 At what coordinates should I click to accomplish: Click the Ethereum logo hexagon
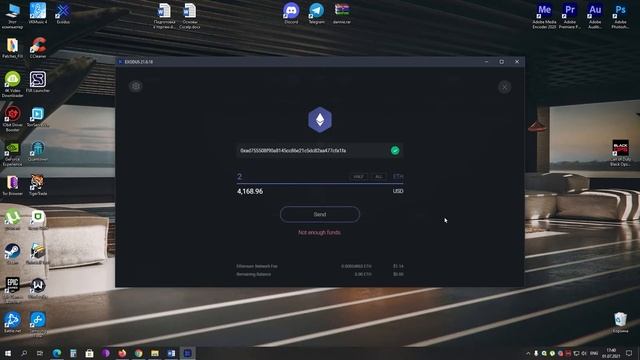pos(320,120)
